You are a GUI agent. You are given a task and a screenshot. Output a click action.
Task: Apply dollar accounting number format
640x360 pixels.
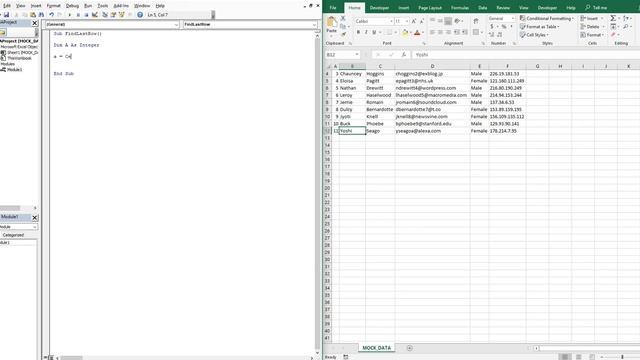click(492, 27)
